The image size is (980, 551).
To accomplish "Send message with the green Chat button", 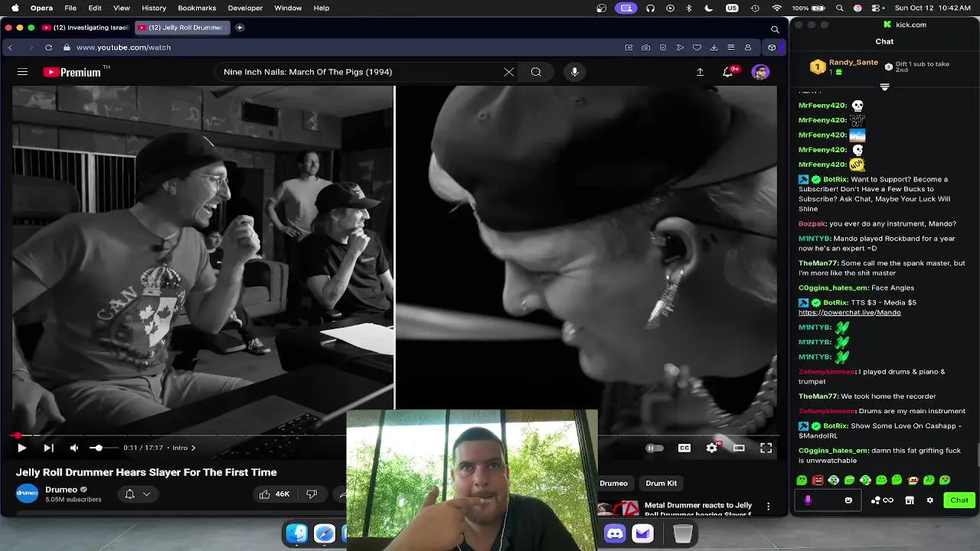I will click(x=959, y=500).
